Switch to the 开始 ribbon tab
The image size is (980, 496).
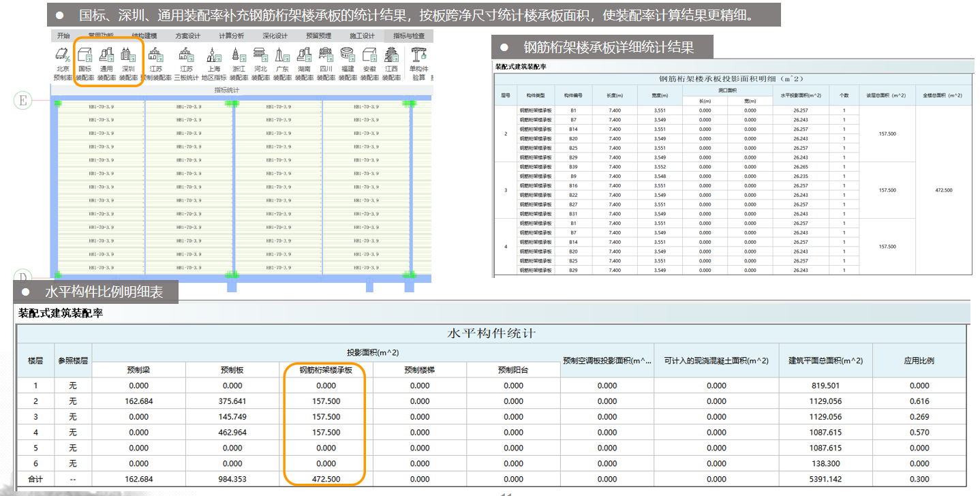click(x=63, y=35)
